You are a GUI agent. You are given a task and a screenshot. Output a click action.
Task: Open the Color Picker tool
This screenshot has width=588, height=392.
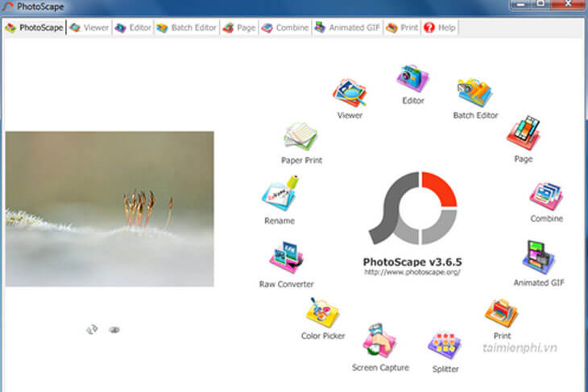click(322, 312)
